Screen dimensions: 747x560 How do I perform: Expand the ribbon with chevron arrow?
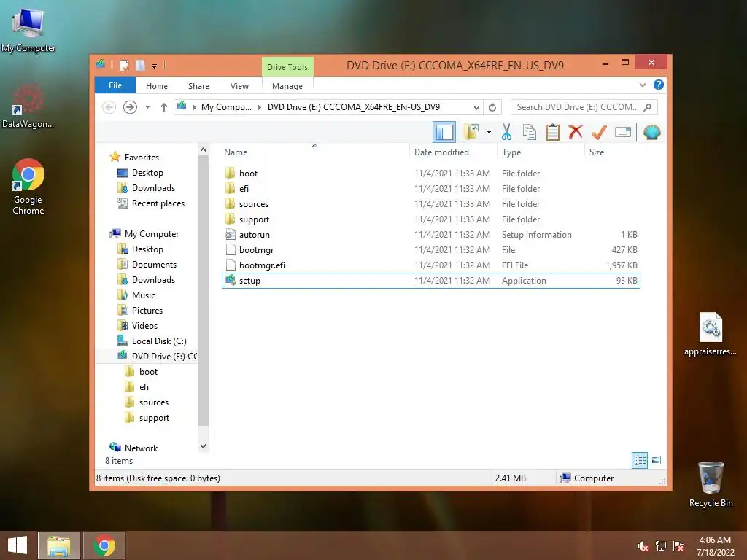(x=642, y=85)
